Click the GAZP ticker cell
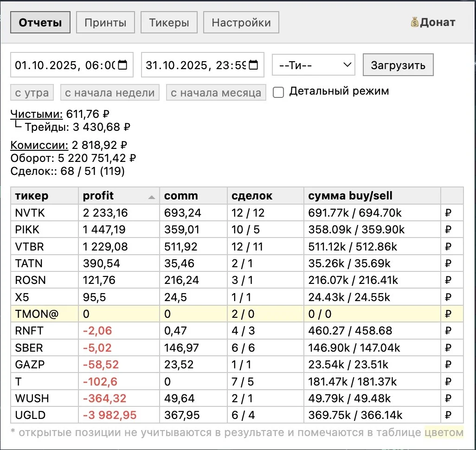 tap(45, 364)
